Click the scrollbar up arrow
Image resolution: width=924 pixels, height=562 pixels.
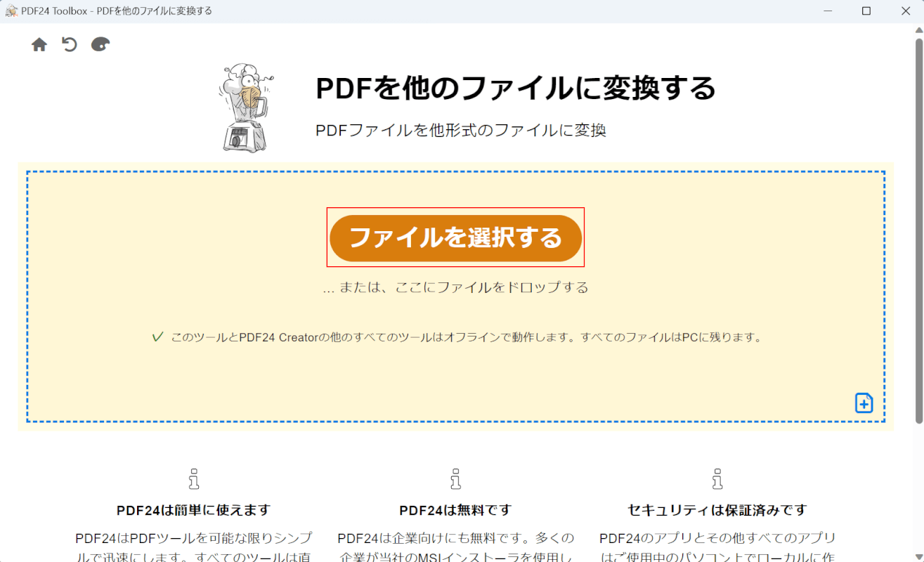pyautogui.click(x=918, y=30)
